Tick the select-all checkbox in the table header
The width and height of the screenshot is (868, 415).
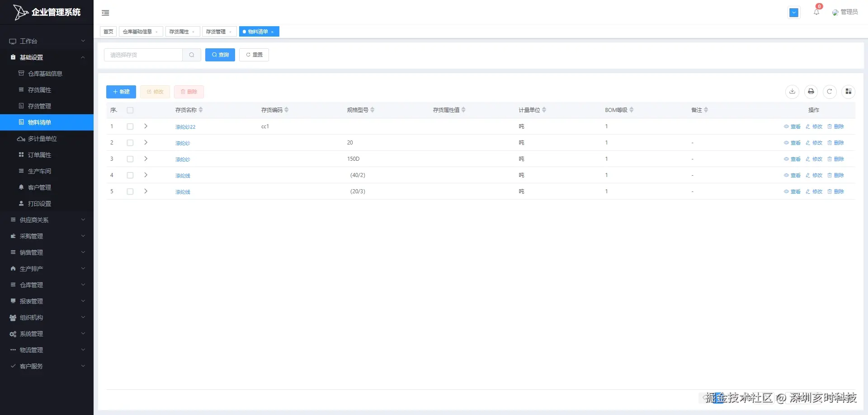click(130, 110)
